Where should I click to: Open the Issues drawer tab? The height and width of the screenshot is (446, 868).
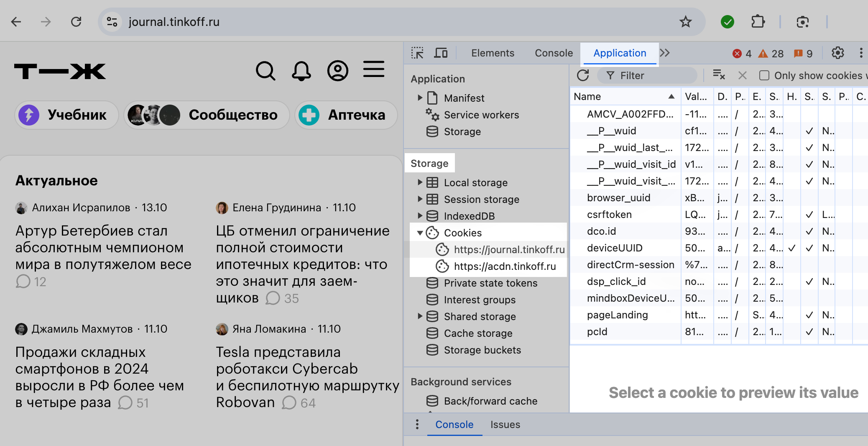tap(505, 424)
